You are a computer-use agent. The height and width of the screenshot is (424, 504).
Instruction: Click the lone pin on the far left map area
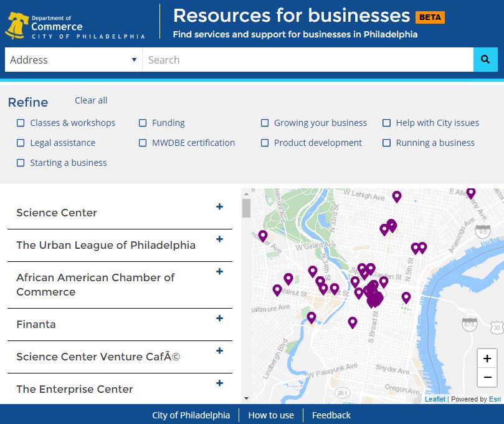click(262, 236)
